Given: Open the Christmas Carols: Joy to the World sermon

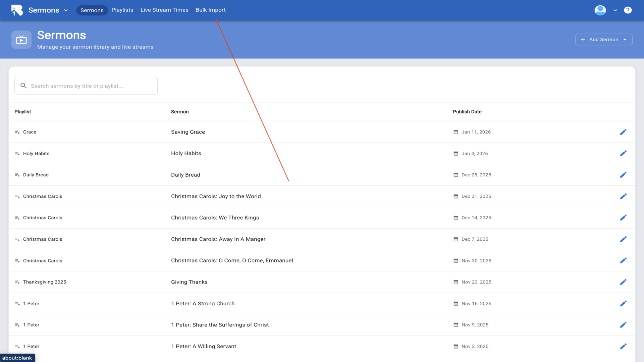Looking at the screenshot, I should click(x=216, y=196).
